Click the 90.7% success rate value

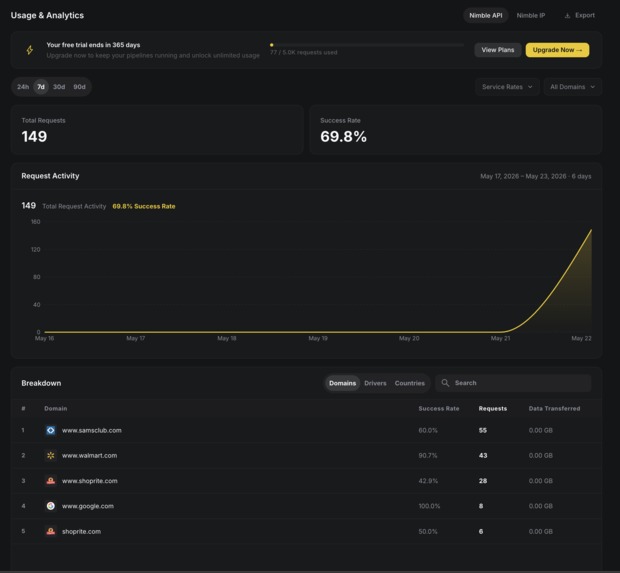tap(428, 456)
